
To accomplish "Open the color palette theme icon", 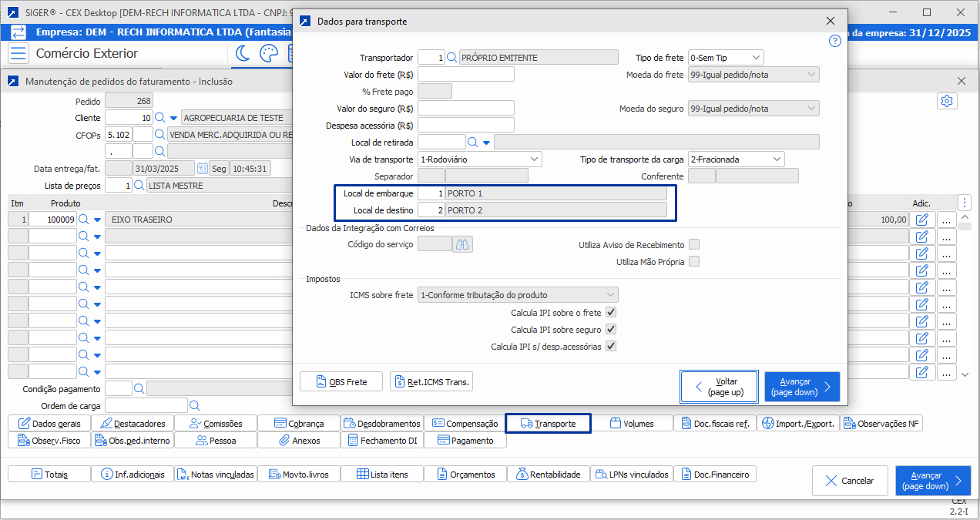I will 268,53.
